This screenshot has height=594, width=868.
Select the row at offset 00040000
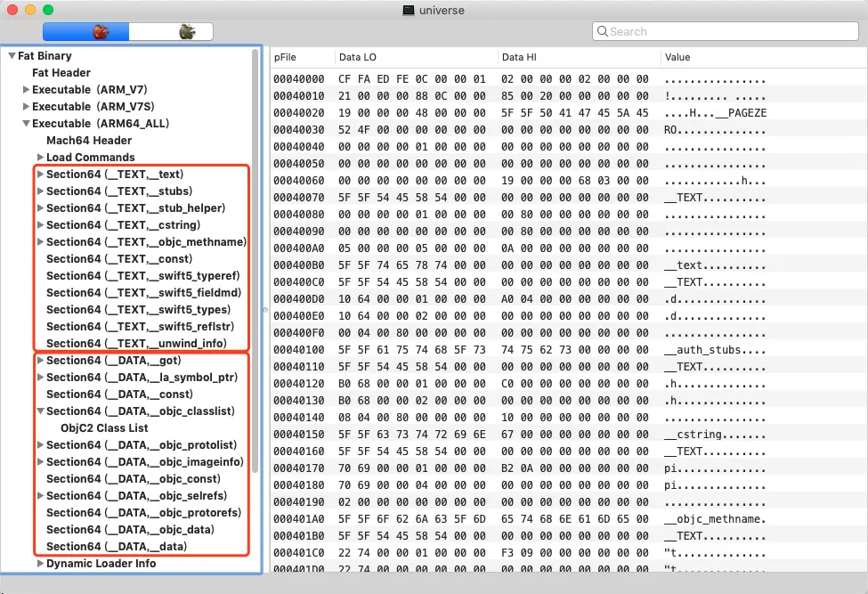(569, 79)
